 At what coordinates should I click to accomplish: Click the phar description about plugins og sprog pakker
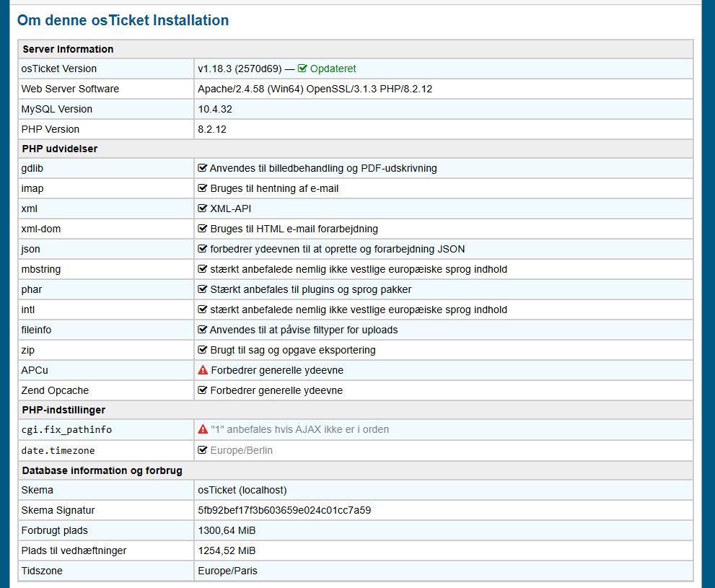[x=311, y=289]
